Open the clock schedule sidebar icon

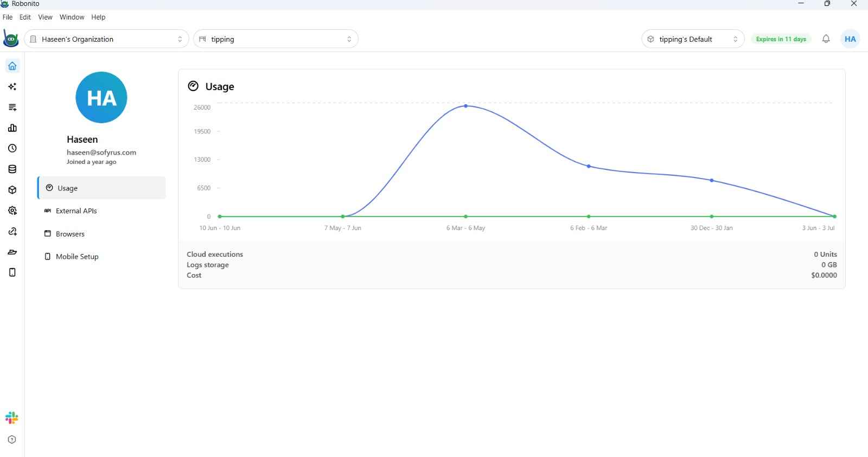coord(12,149)
